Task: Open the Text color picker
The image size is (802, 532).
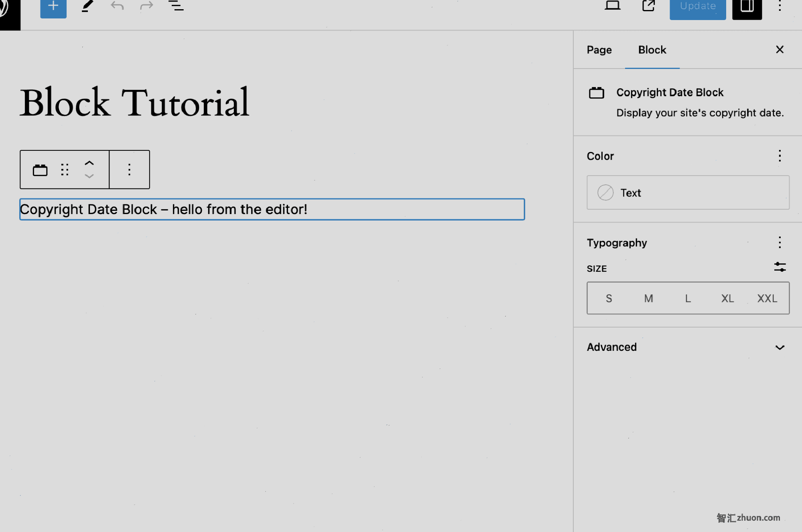Action: tap(688, 192)
